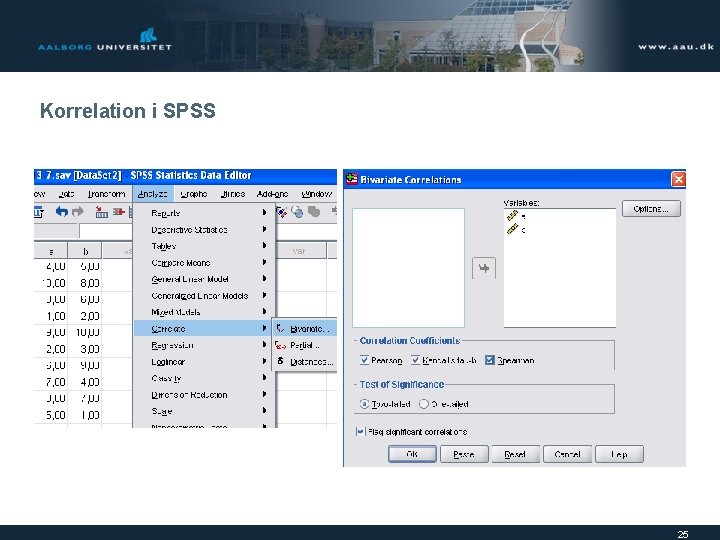Click the OK button
720x540 pixels.
pos(412,454)
